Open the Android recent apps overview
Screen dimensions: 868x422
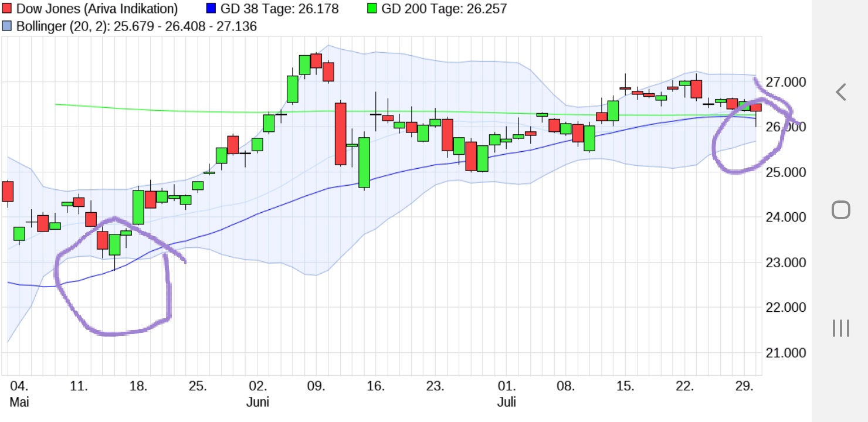point(842,327)
